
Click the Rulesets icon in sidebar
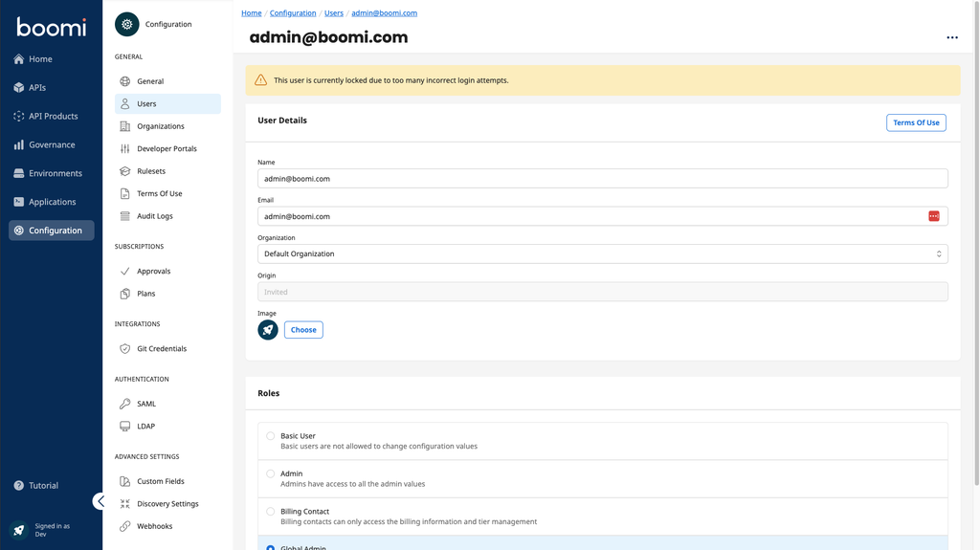(x=125, y=171)
